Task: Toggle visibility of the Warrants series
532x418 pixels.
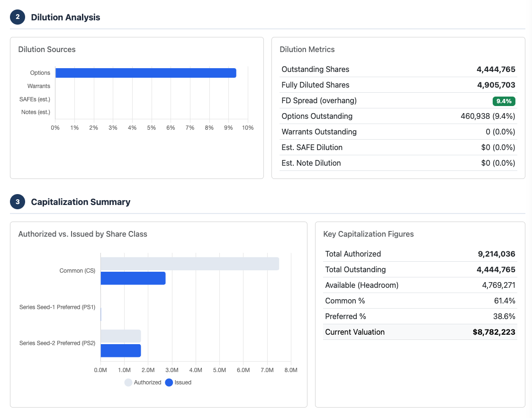Action: click(x=38, y=86)
